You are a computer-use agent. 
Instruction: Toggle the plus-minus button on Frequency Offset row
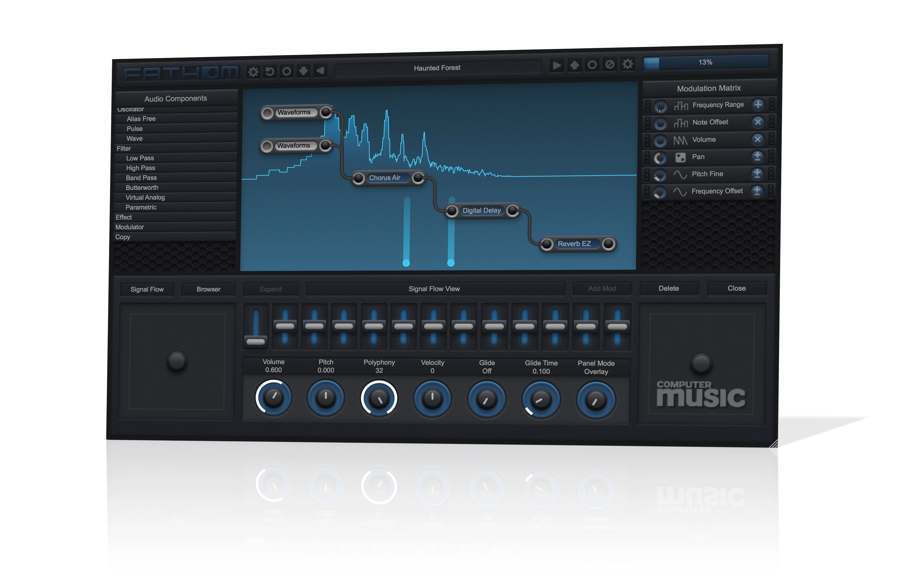click(x=757, y=191)
